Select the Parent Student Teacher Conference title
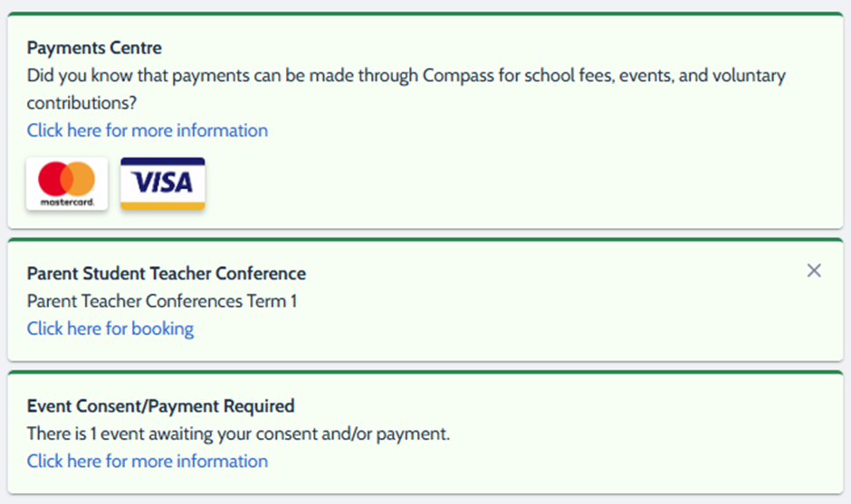This screenshot has width=851, height=504. [x=166, y=273]
